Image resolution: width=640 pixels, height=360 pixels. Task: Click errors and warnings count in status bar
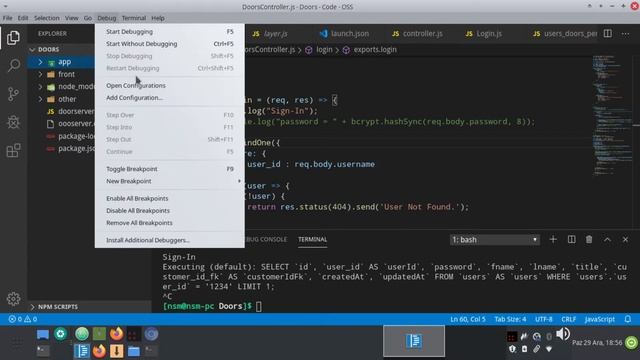click(23, 319)
